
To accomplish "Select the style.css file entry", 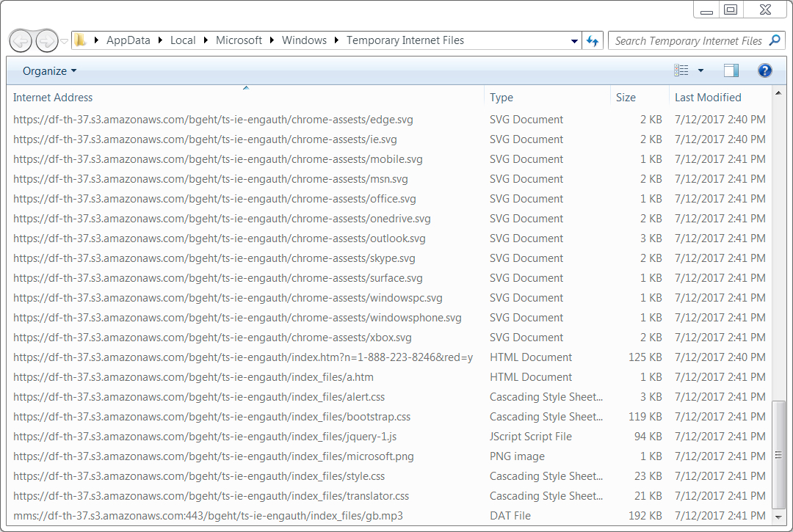I will pos(389,476).
